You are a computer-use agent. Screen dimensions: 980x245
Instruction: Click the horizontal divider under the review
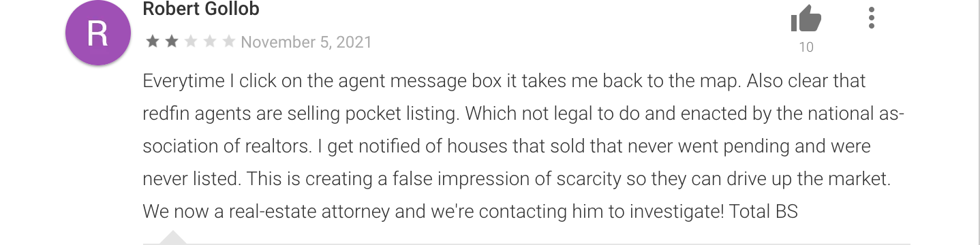pyautogui.click(x=526, y=244)
